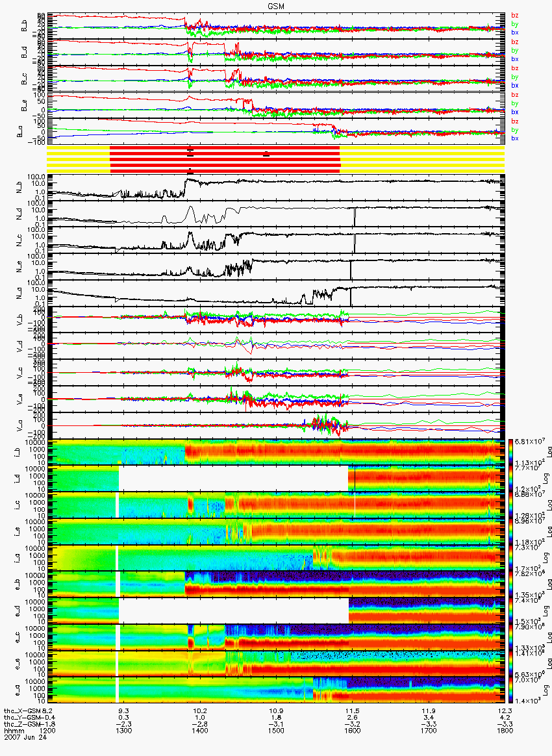Screen dimensions: 552x756
Task: Click the bz legend of B_b panel
Action: [x=515, y=16]
